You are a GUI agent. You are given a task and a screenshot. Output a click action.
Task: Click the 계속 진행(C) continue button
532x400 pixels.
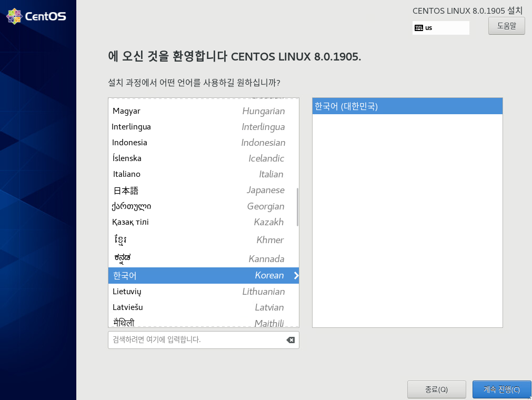(501, 389)
